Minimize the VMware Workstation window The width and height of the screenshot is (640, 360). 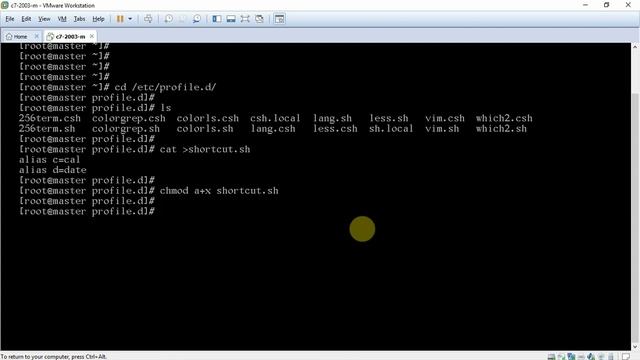click(586, 5)
